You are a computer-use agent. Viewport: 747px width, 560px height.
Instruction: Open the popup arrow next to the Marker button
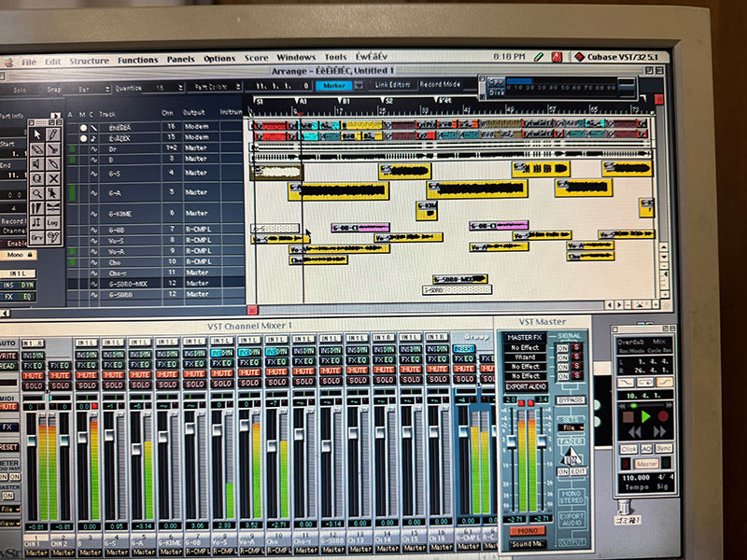(x=359, y=85)
